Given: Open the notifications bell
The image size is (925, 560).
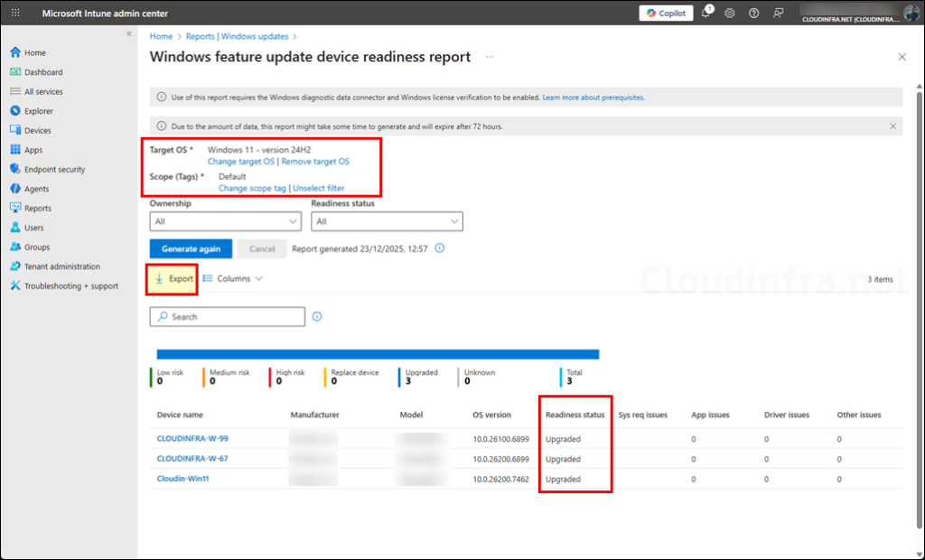Looking at the screenshot, I should pos(705,13).
